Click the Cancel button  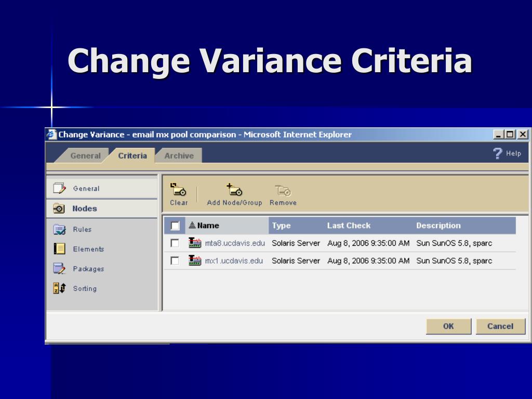(500, 326)
